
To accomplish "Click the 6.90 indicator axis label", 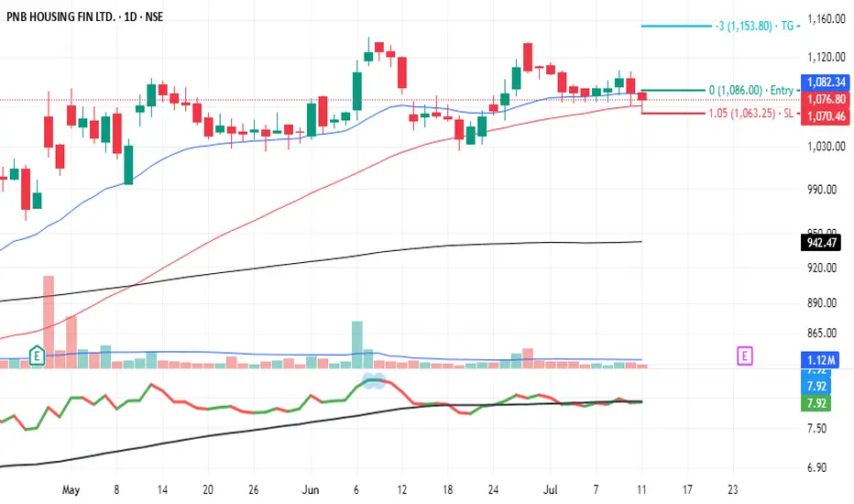I will click(x=816, y=467).
